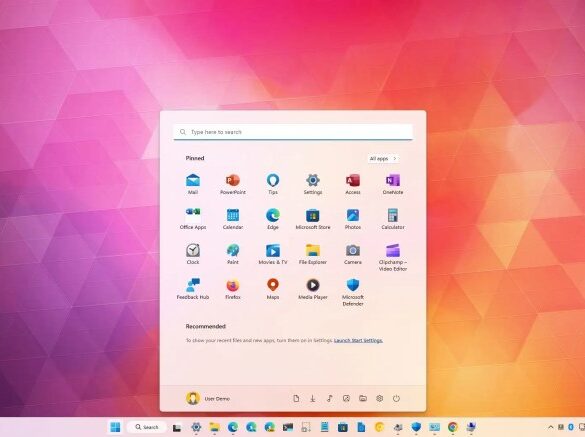Click the Launch Start Settings link
The width and height of the screenshot is (585, 437).
pos(358,340)
